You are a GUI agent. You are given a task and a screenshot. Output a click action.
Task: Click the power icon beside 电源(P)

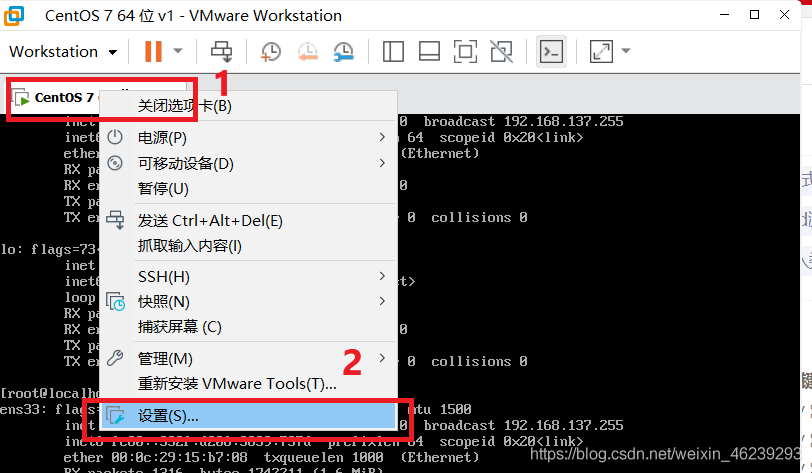(x=115, y=137)
